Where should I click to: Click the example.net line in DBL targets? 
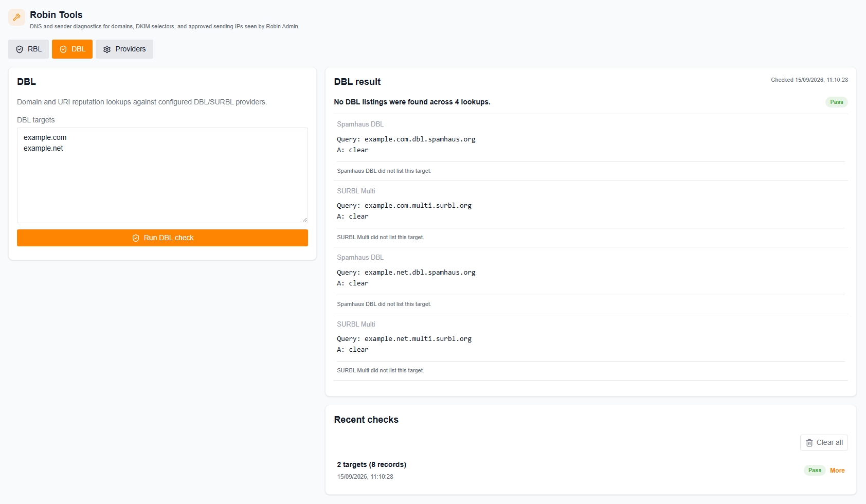pyautogui.click(x=43, y=148)
